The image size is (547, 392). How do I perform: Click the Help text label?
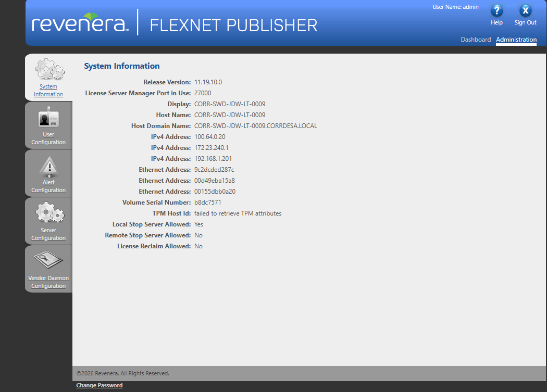pos(497,23)
